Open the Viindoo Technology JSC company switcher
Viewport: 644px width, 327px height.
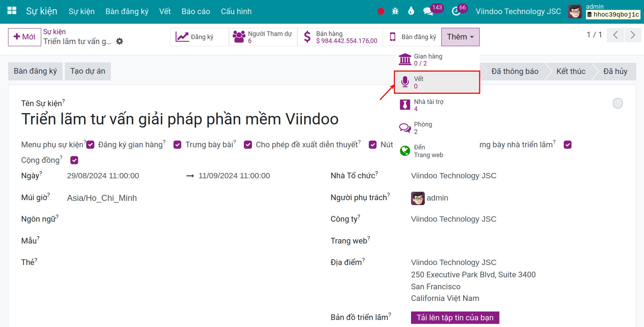[518, 11]
